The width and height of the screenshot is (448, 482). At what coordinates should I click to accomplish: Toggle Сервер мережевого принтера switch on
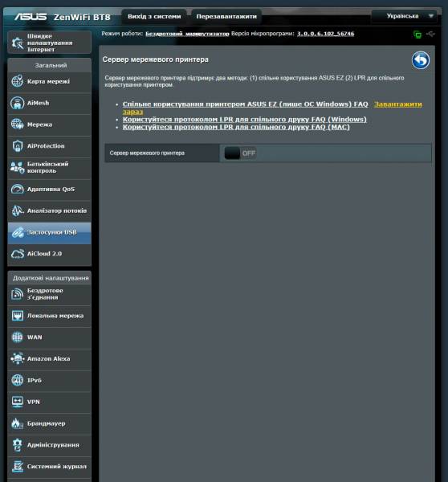point(240,153)
